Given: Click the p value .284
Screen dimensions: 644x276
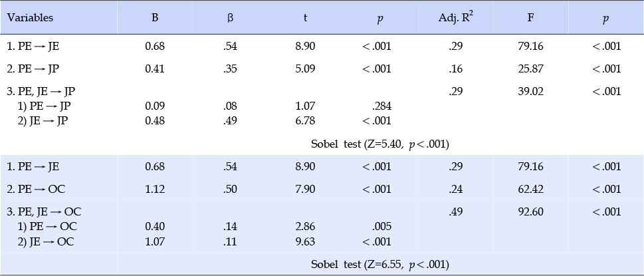Looking at the screenshot, I should (381, 106).
